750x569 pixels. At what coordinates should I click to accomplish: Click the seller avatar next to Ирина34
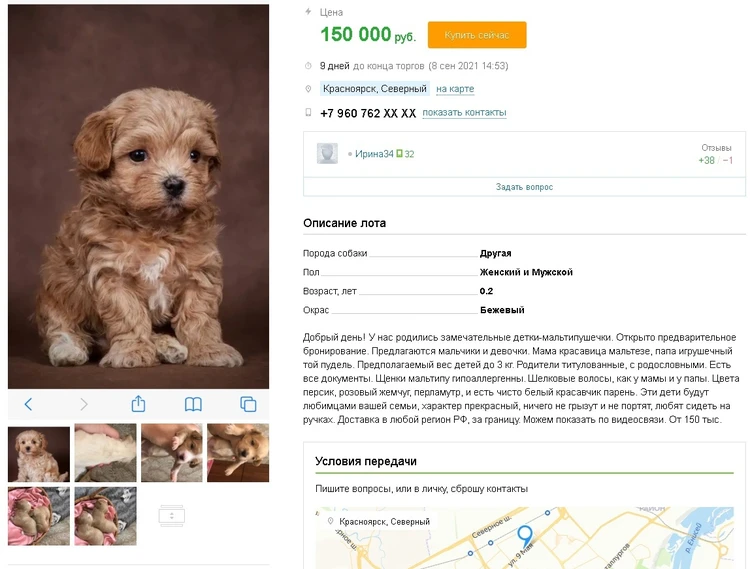click(327, 154)
